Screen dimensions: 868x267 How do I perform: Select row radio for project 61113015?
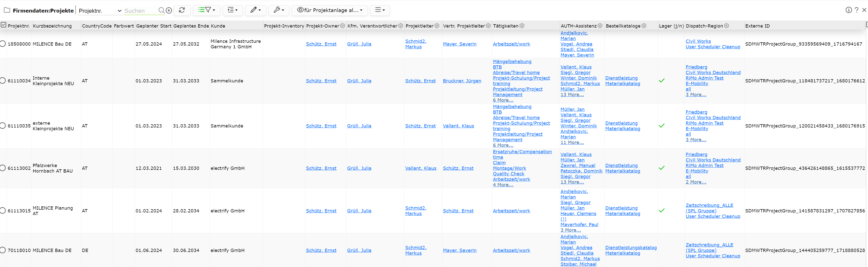(3, 211)
